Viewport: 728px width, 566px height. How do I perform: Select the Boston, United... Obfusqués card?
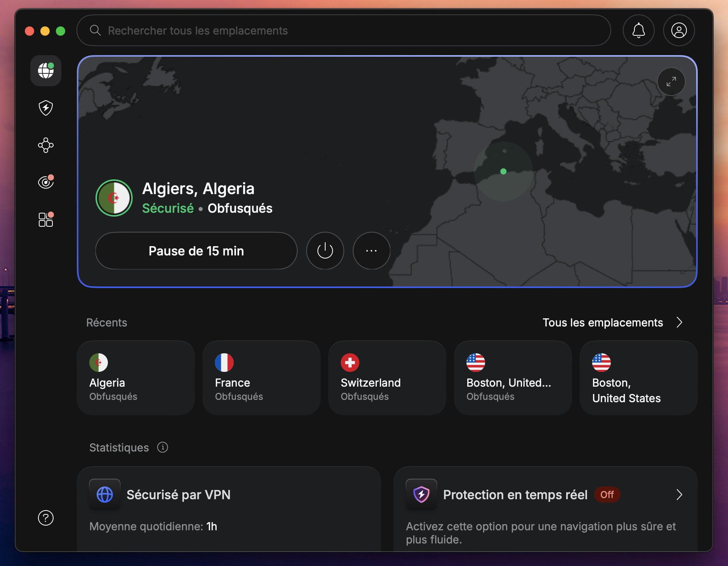(x=513, y=378)
